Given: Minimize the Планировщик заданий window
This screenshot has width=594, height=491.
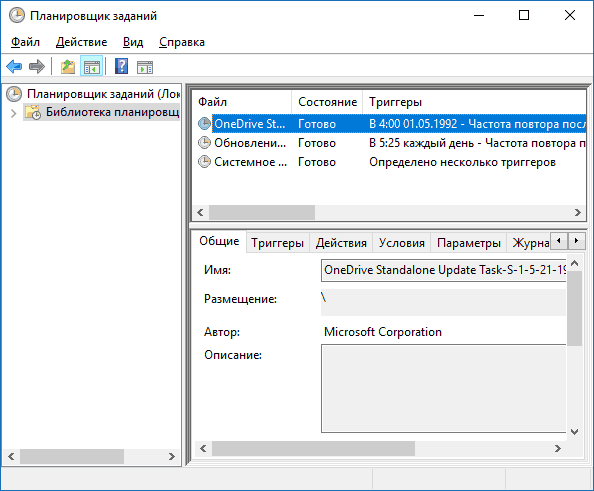Looking at the screenshot, I should coord(479,16).
